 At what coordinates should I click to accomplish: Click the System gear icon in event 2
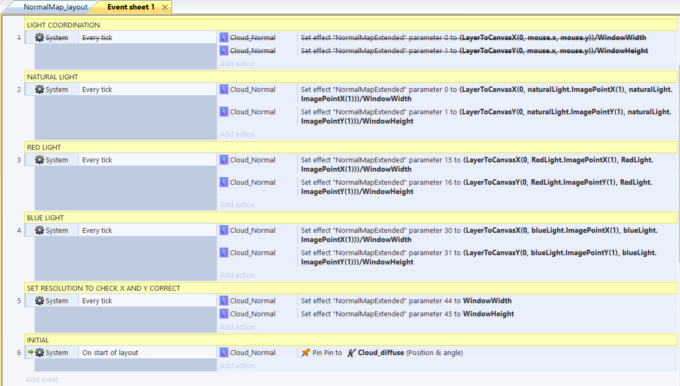tap(39, 89)
